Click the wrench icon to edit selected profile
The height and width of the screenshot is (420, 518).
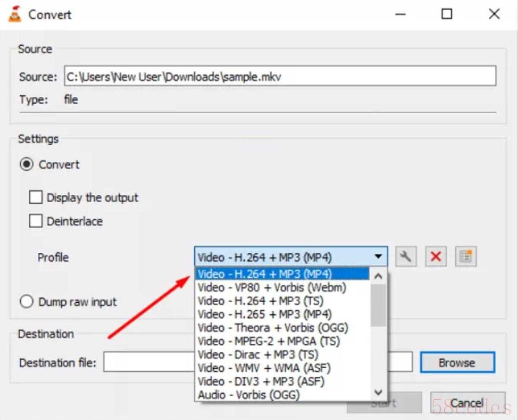coord(406,257)
